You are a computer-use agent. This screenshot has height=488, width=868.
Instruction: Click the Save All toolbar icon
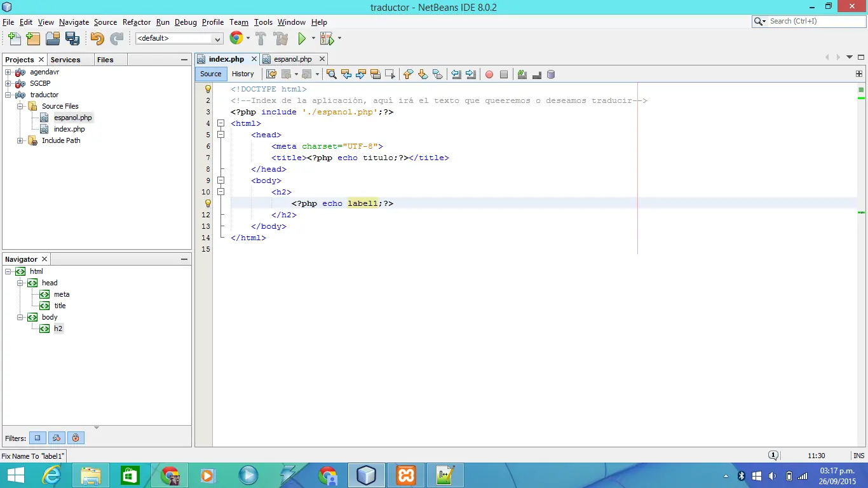[x=72, y=39]
